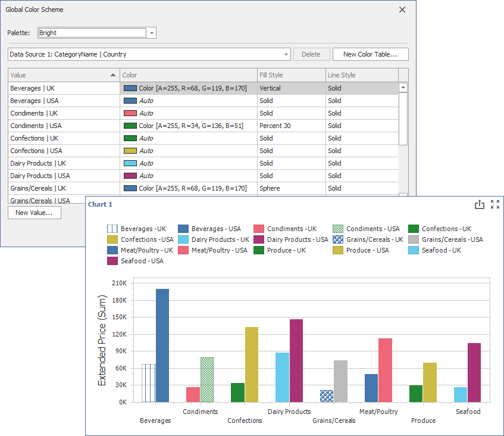The image size is (504, 436).
Task: Click the Seafood - UK legend marker
Action: 414,250
